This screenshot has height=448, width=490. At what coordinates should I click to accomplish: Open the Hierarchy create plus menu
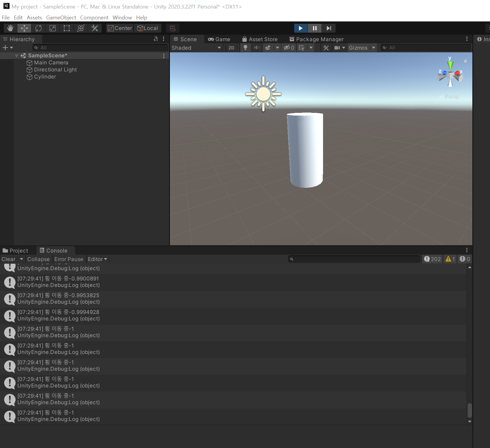(x=8, y=48)
